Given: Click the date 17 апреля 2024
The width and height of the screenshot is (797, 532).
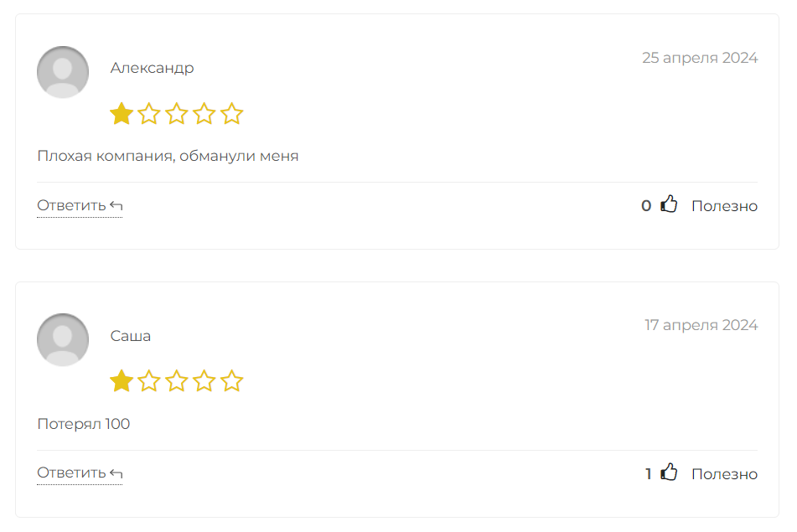Looking at the screenshot, I should click(x=701, y=325).
